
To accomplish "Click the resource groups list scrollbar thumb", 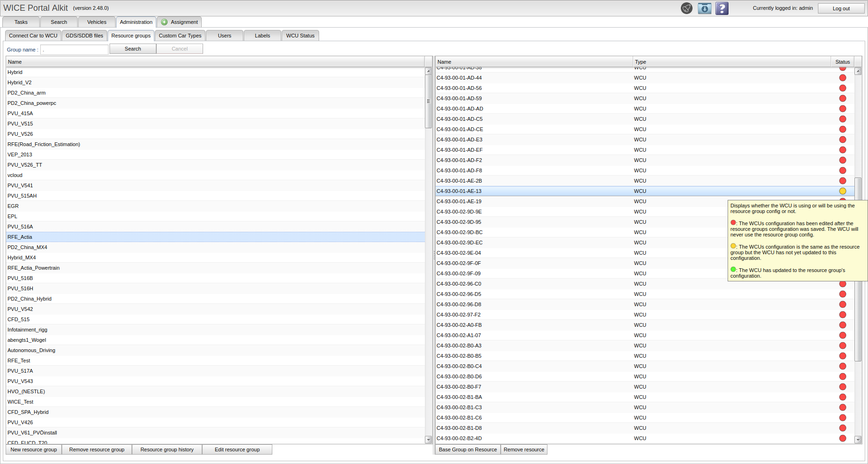I will 428,101.
